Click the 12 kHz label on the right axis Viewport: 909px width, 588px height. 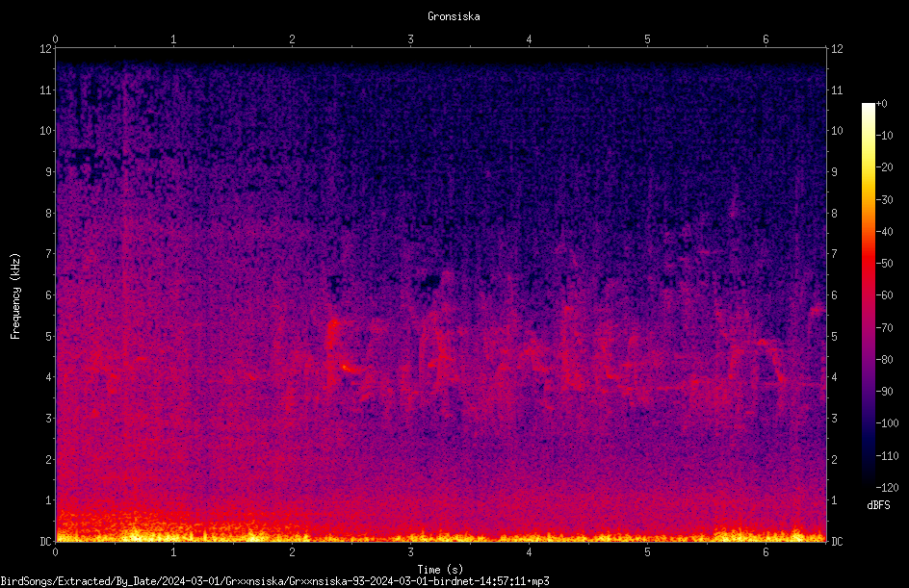pos(837,49)
